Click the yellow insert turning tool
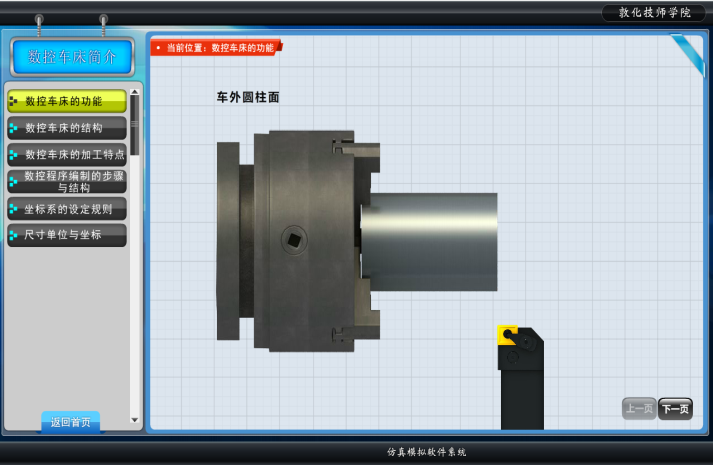 click(507, 335)
